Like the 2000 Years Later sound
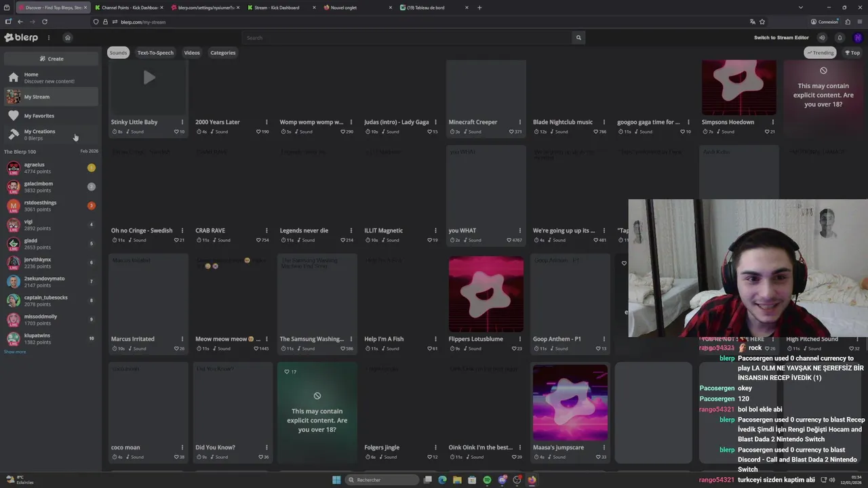868x488 pixels. point(258,131)
